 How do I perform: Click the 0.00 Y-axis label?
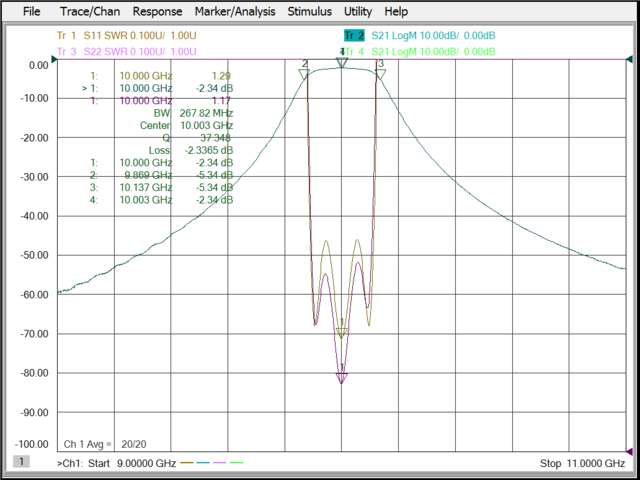38,65
